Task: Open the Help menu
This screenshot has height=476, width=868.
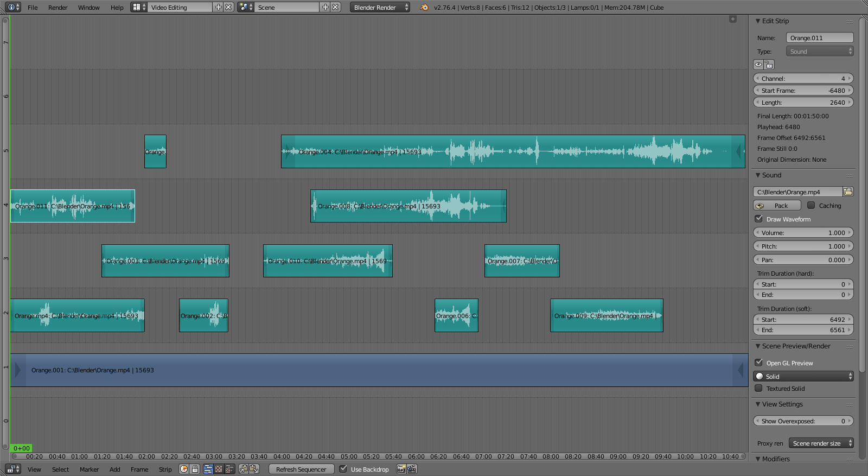Action: click(117, 8)
